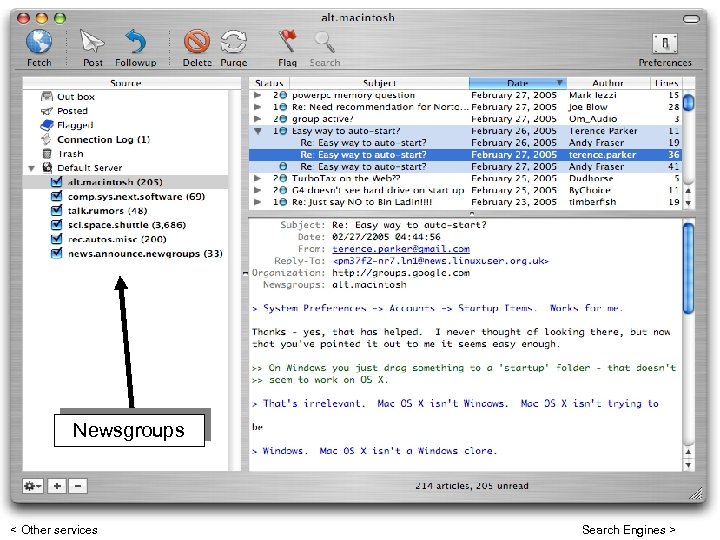Click message pane scroll down arrow

[x=688, y=465]
